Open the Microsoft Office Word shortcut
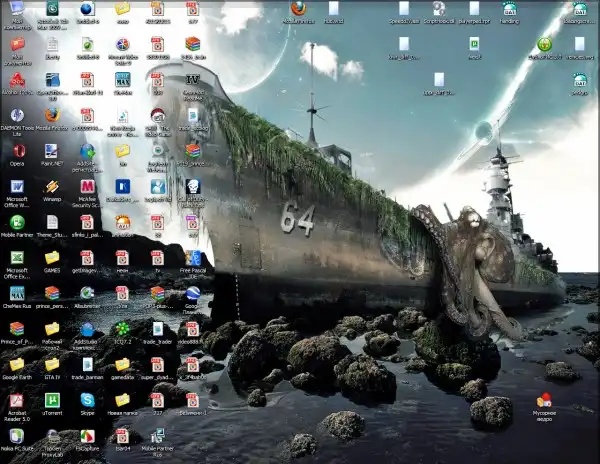This screenshot has height=464, width=600. point(17,187)
